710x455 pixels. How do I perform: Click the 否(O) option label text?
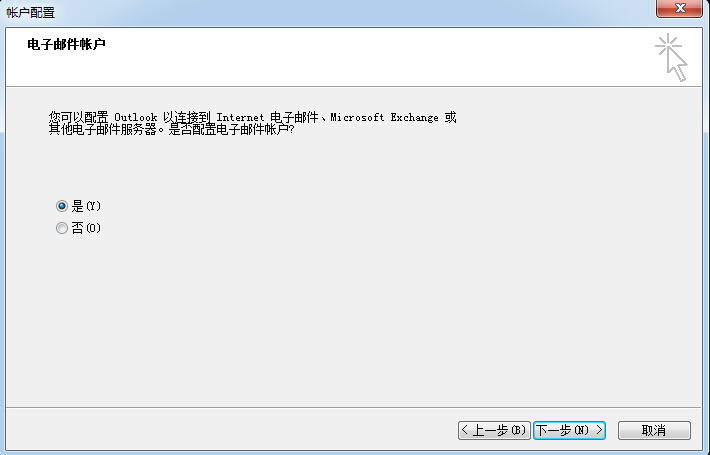pos(87,229)
